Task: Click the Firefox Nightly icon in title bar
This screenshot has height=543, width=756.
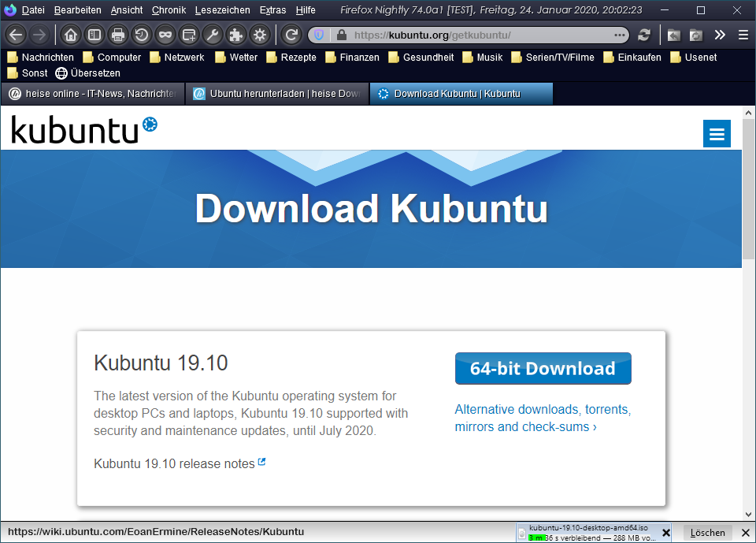Action: [x=10, y=10]
